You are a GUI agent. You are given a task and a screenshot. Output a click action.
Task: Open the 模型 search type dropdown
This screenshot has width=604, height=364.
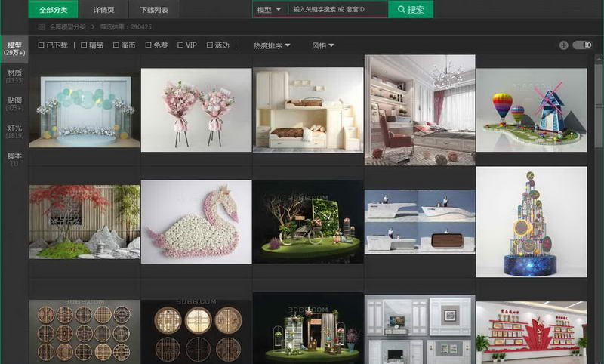pos(270,10)
